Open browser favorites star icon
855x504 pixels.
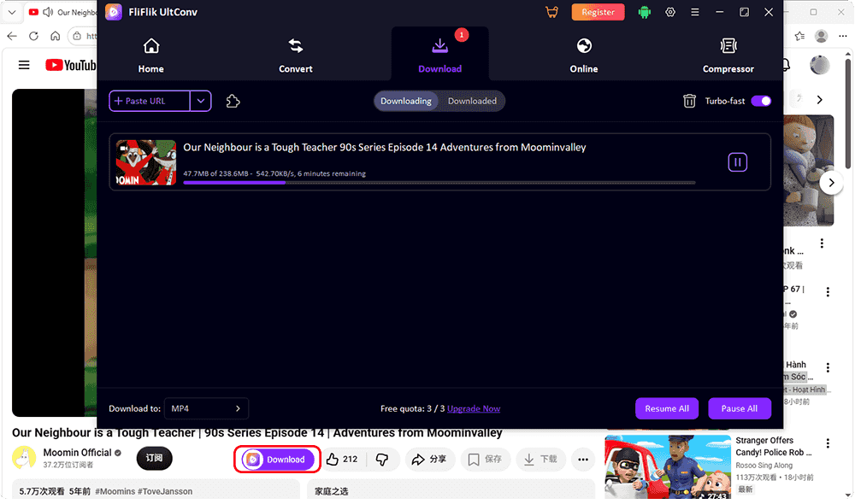pos(800,36)
